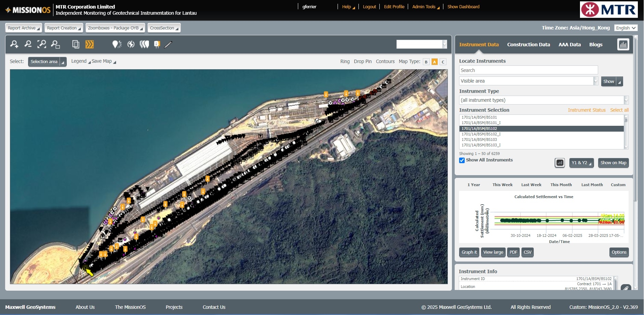This screenshot has width=644, height=315.
Task: Toggle the Ring map option
Action: tap(345, 61)
